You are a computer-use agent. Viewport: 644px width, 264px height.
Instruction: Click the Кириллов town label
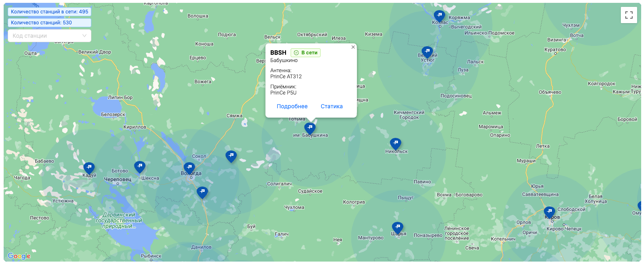(135, 127)
